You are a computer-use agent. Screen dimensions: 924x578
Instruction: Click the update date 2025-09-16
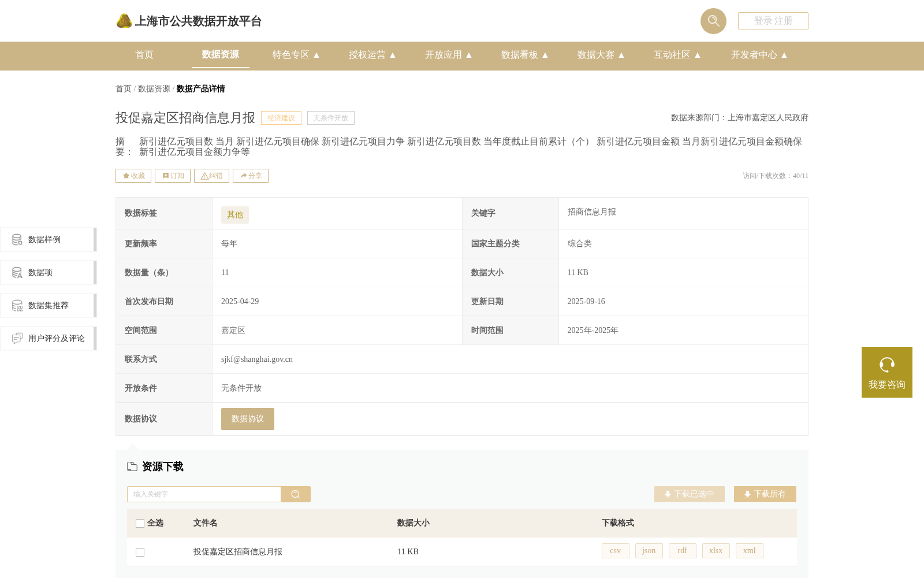pos(586,302)
